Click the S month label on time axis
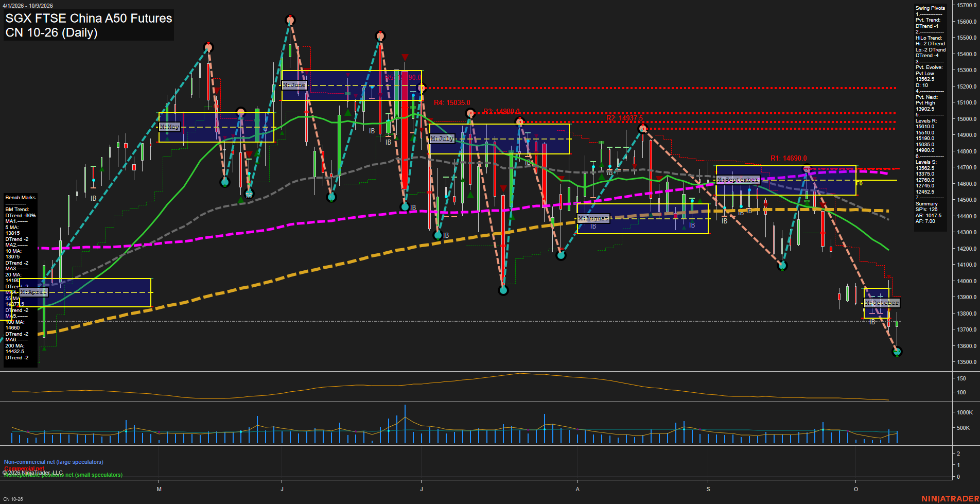The height and width of the screenshot is (504, 980). (x=708, y=489)
